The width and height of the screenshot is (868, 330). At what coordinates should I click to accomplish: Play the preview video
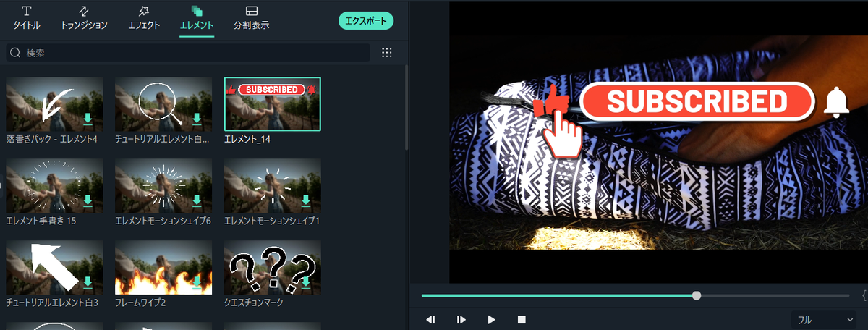click(491, 319)
